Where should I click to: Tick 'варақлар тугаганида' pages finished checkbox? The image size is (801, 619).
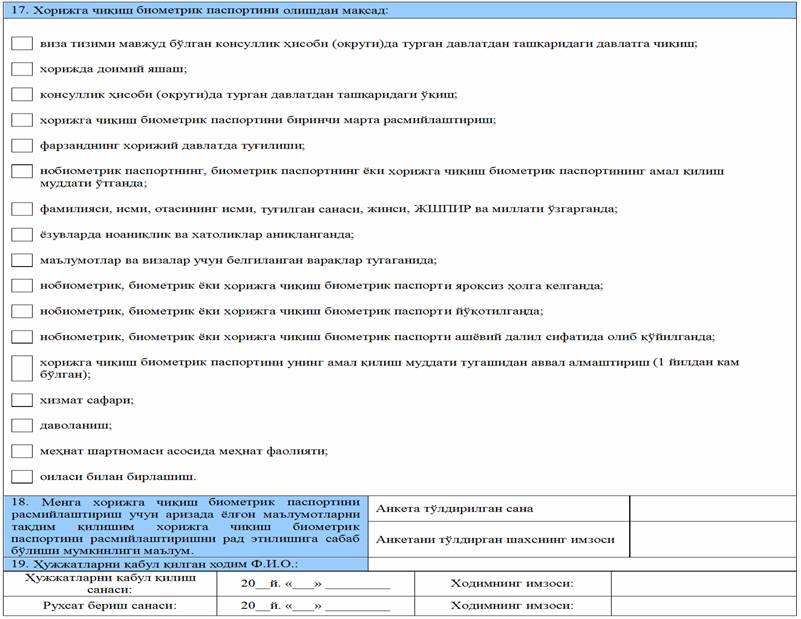[x=22, y=260]
